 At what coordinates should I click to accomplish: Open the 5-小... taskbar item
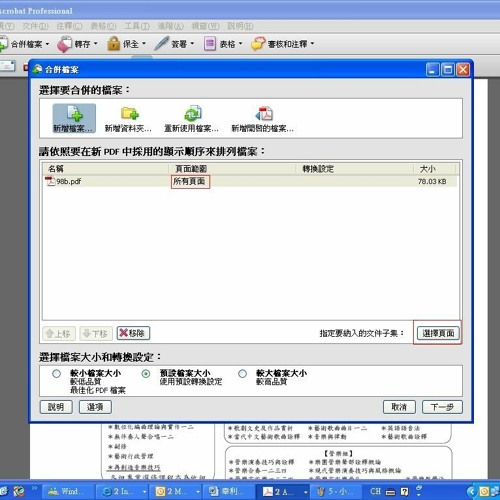click(336, 491)
